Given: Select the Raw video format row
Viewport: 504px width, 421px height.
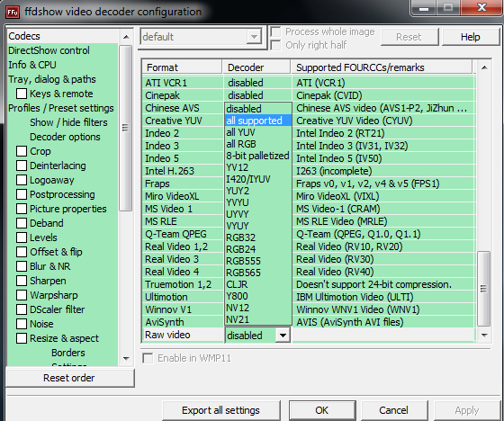Looking at the screenshot, I should [x=182, y=335].
